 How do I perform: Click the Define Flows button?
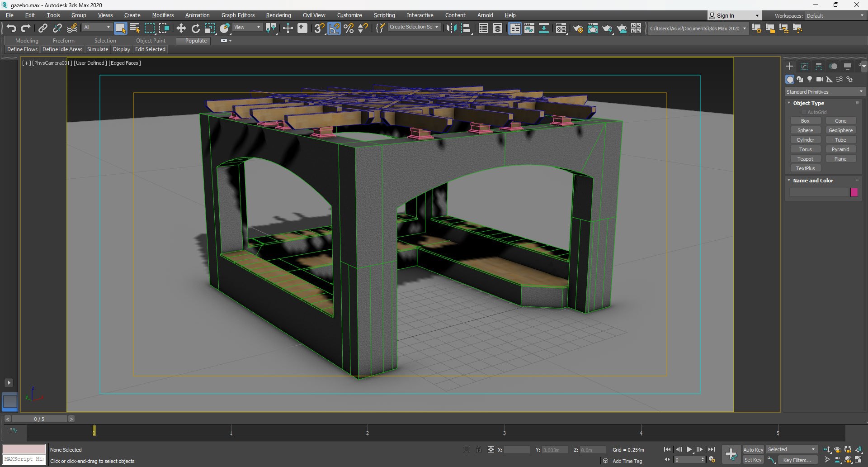click(22, 49)
